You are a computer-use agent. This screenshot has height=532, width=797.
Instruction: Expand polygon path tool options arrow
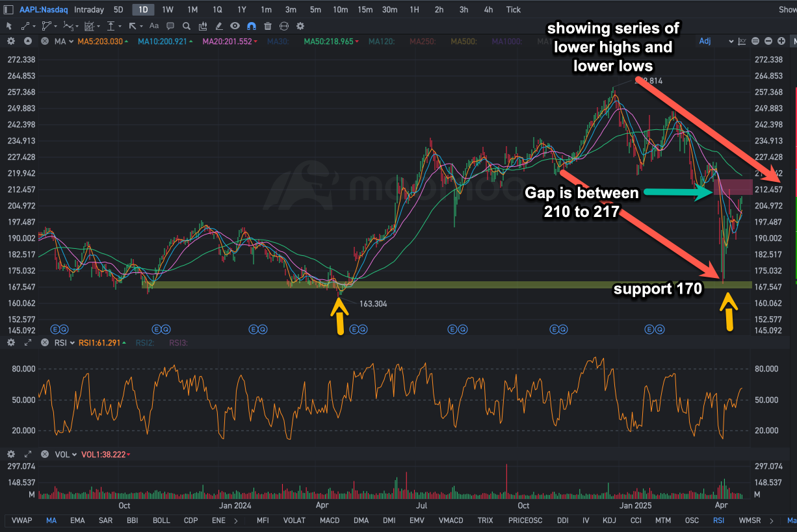pyautogui.click(x=56, y=27)
